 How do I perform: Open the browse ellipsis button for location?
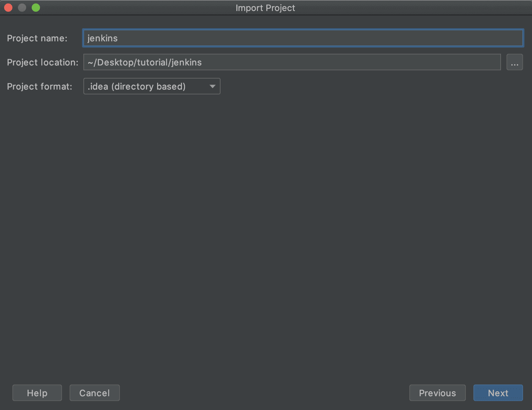pos(514,62)
